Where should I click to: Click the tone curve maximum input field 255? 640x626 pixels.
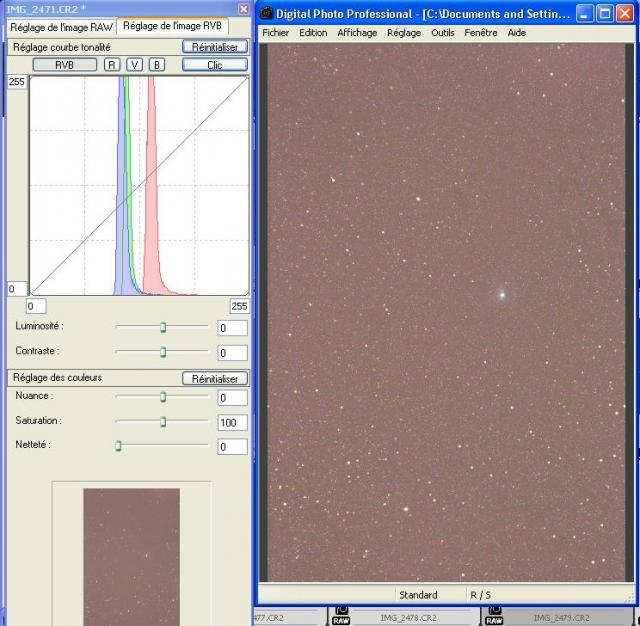click(x=239, y=306)
